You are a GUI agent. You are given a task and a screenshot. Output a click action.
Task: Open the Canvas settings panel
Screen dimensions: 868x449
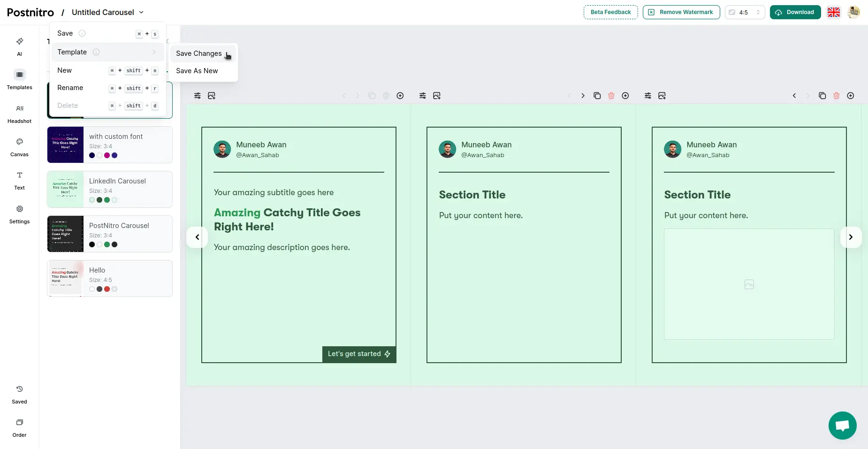click(x=19, y=146)
